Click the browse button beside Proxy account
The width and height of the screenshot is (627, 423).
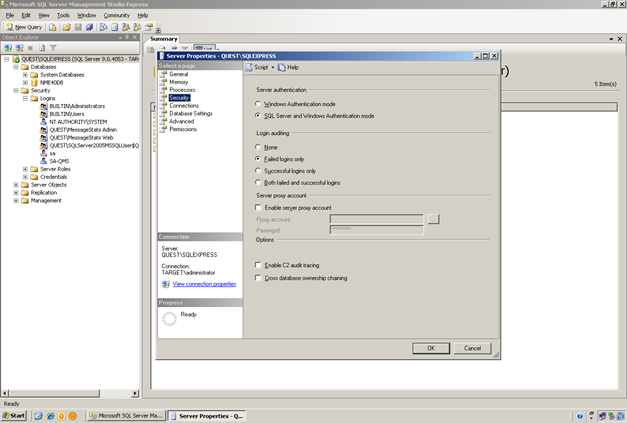pyautogui.click(x=433, y=219)
